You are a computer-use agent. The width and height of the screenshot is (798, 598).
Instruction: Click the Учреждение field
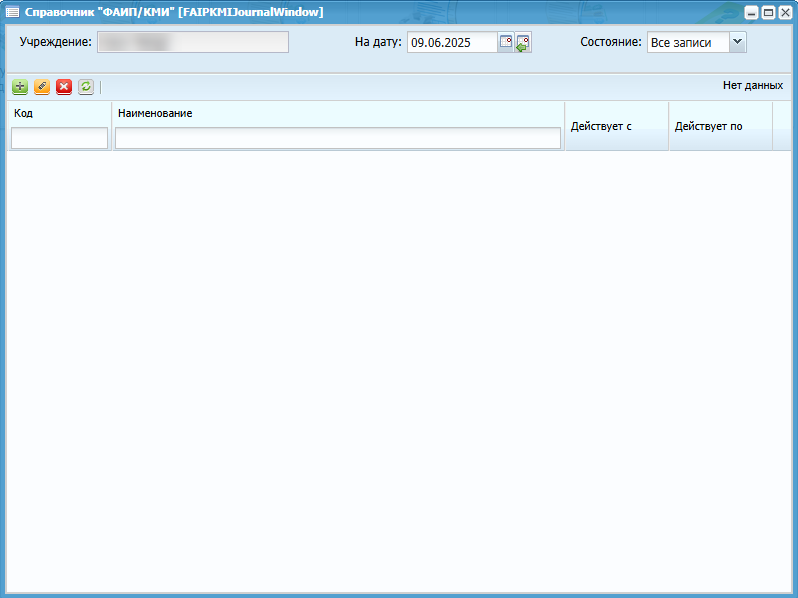click(x=192, y=42)
